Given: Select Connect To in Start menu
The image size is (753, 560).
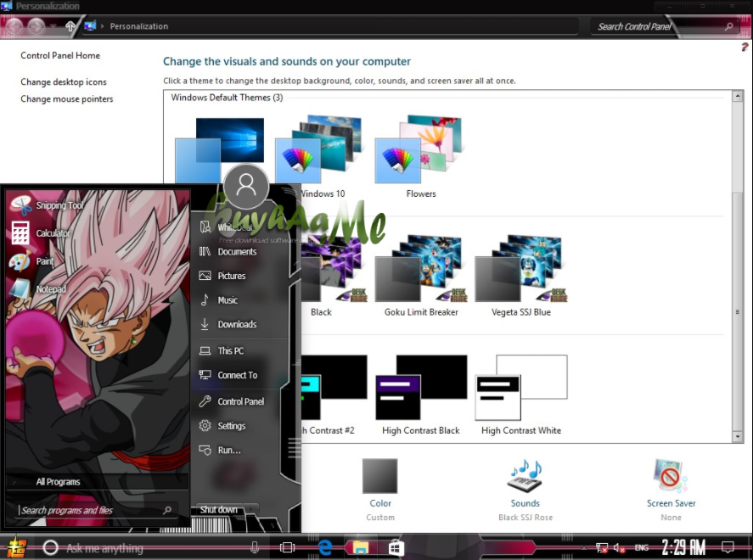Looking at the screenshot, I should pos(228,375).
